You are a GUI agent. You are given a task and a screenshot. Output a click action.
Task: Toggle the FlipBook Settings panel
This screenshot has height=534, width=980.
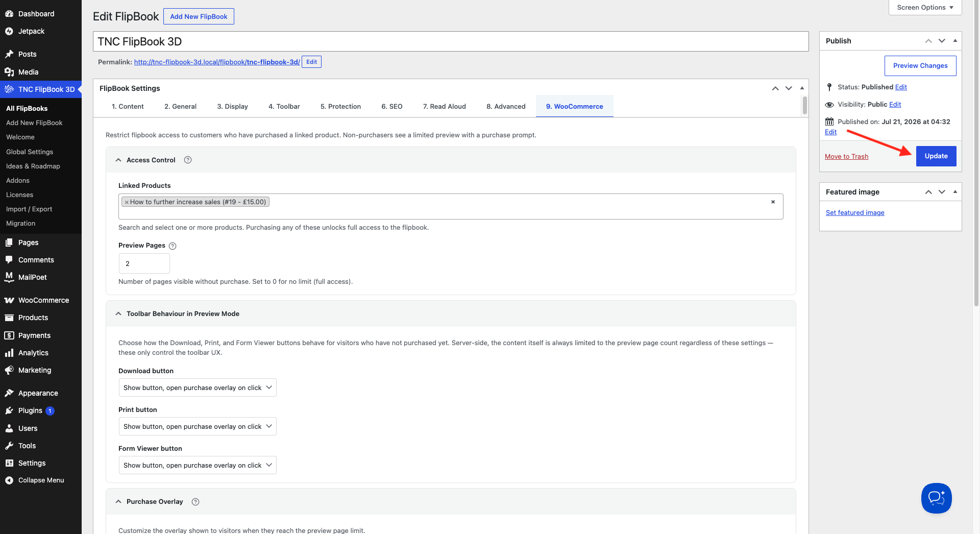point(802,88)
